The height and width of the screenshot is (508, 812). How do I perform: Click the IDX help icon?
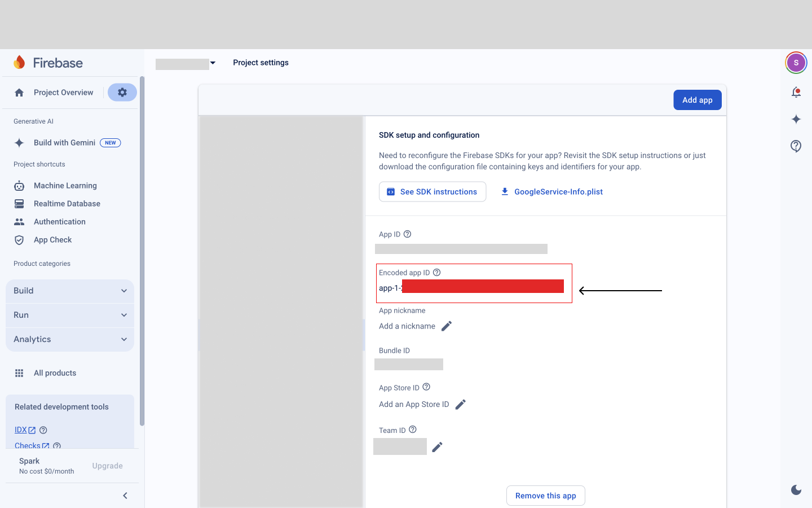tap(43, 430)
